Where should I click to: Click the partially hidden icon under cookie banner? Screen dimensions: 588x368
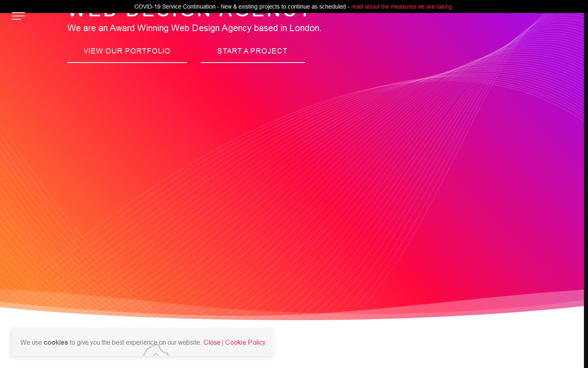click(x=156, y=352)
